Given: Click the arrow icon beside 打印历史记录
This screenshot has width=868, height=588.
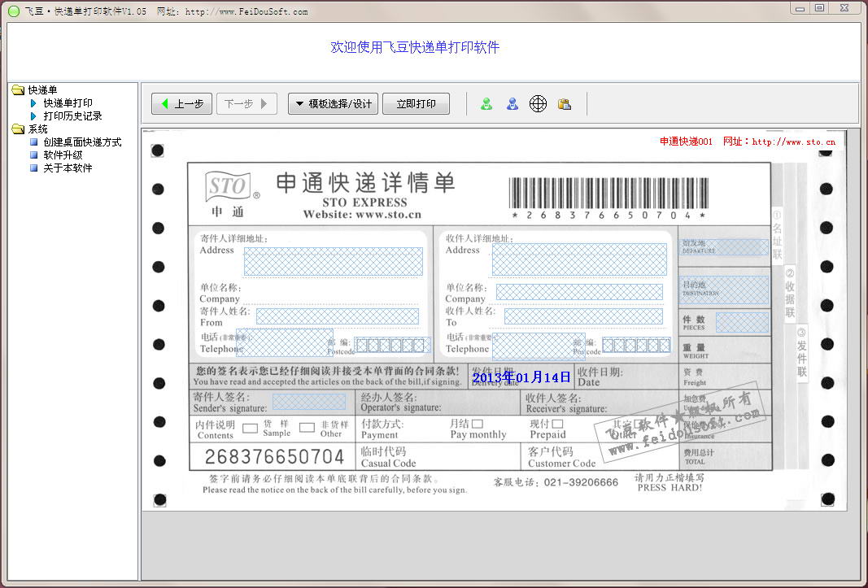Looking at the screenshot, I should coord(34,115).
